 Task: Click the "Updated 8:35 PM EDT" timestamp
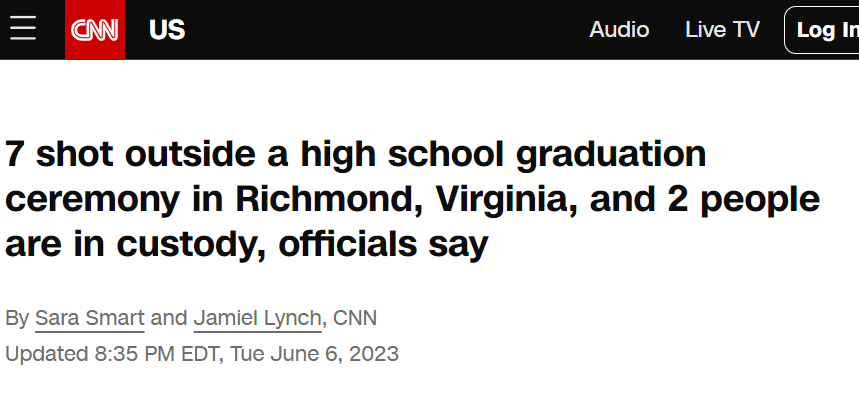(x=114, y=354)
